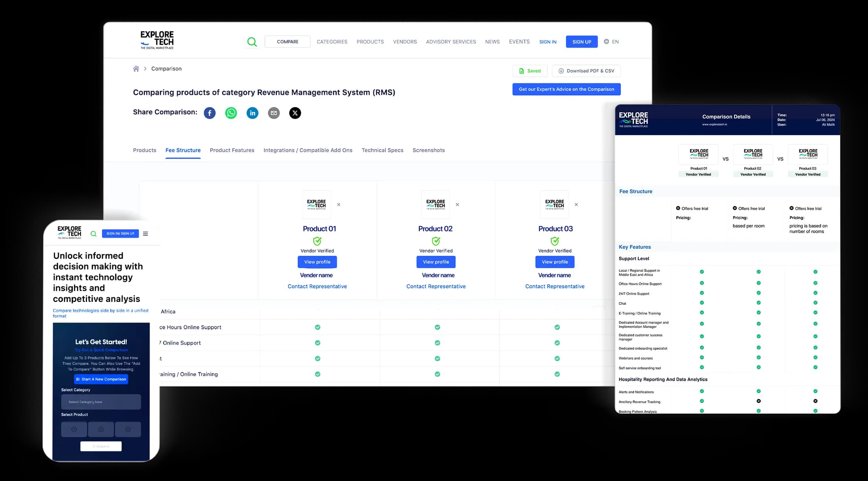Select the Fee Structure tab

(183, 150)
